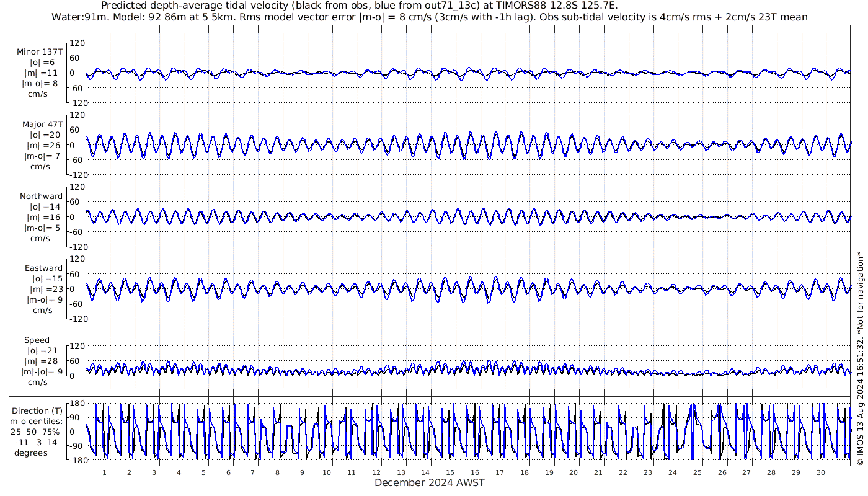Select the '0' y-axis tick of Speed panel
Image resolution: width=868 pixels, height=496 pixels.
point(73,376)
